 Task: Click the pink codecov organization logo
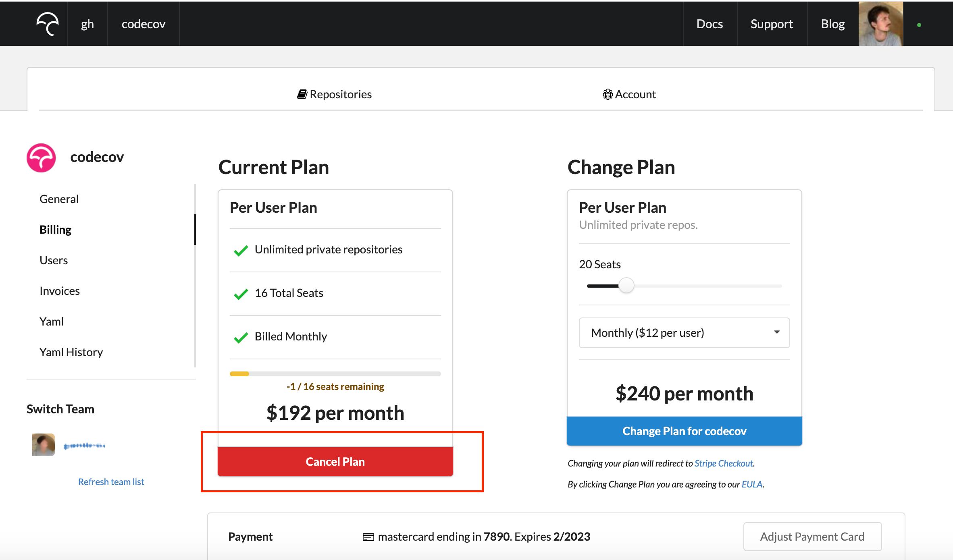(x=41, y=158)
